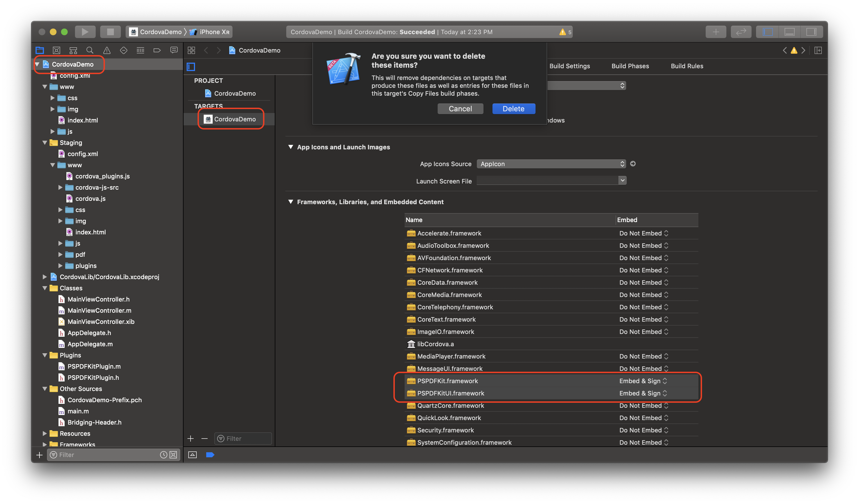
Task: Click the Delete button in dialog
Action: coord(513,109)
